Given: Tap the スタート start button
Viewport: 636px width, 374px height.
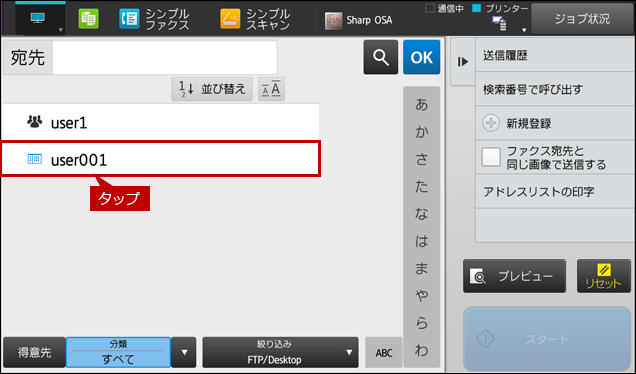Looking at the screenshot, I should point(547,339).
